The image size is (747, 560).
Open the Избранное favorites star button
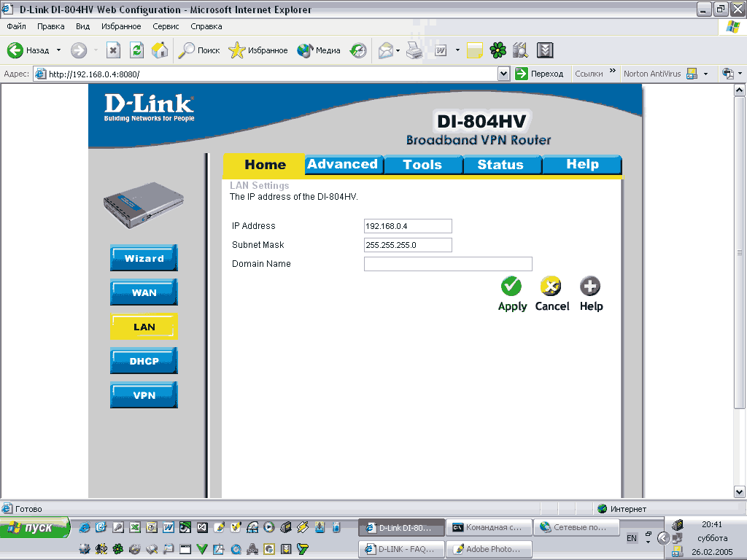coord(258,50)
